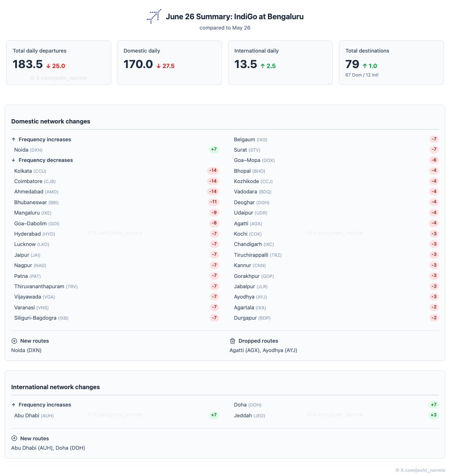Click the Goa–Mopa (GOX) row
The height and width of the screenshot is (476, 451).
coord(336,160)
